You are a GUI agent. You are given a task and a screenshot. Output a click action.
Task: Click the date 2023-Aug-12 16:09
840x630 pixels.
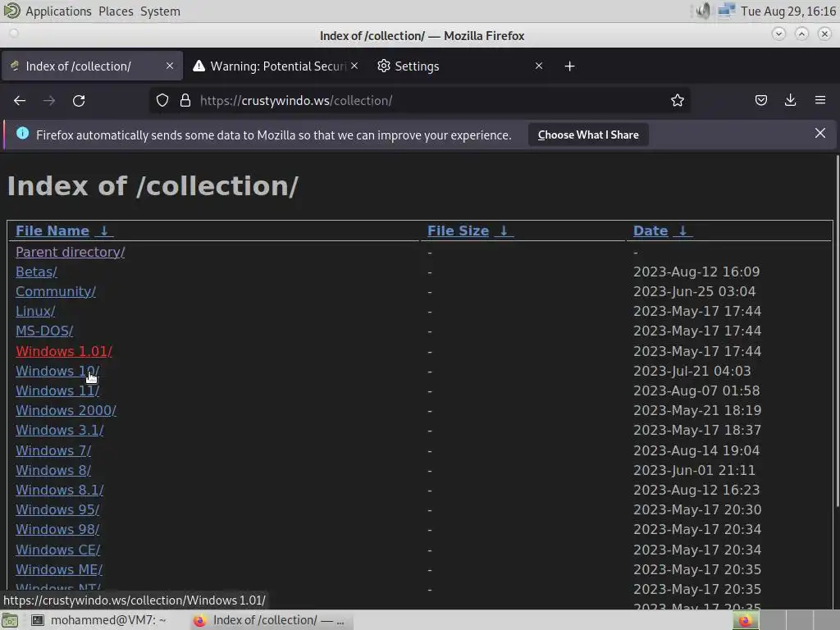coord(696,272)
